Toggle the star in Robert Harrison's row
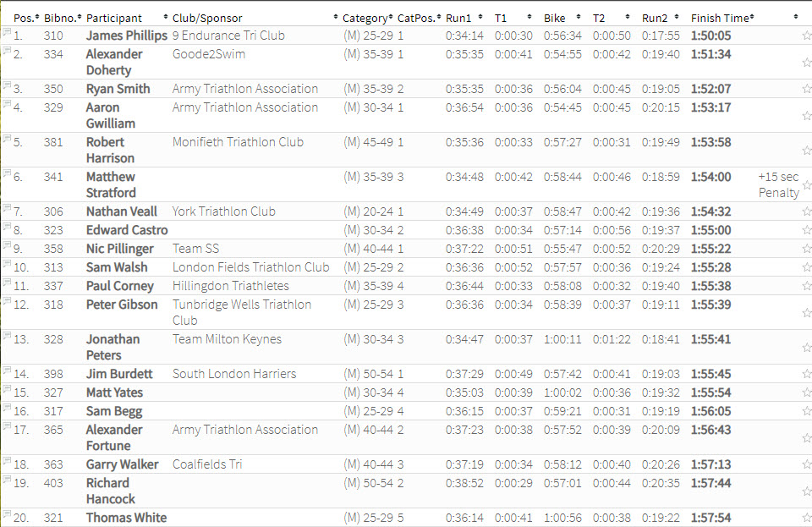Screen dimensions: 812x527 (x=807, y=151)
